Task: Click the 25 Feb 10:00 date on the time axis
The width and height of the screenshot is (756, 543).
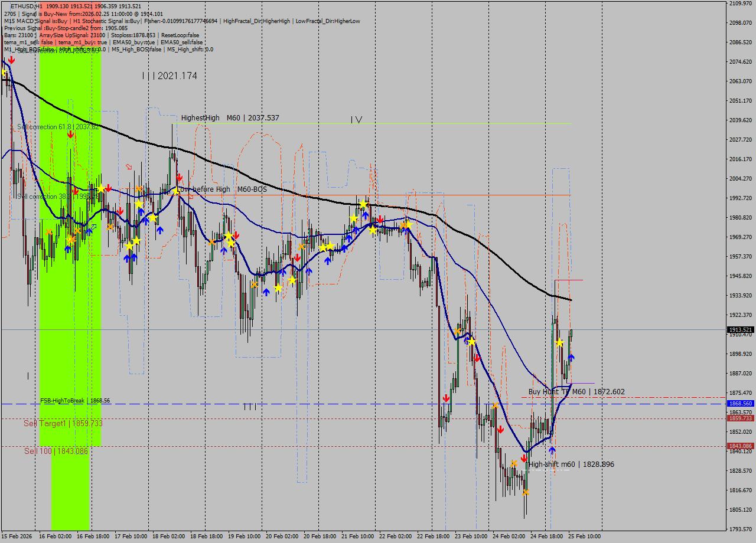Action: pos(584,536)
